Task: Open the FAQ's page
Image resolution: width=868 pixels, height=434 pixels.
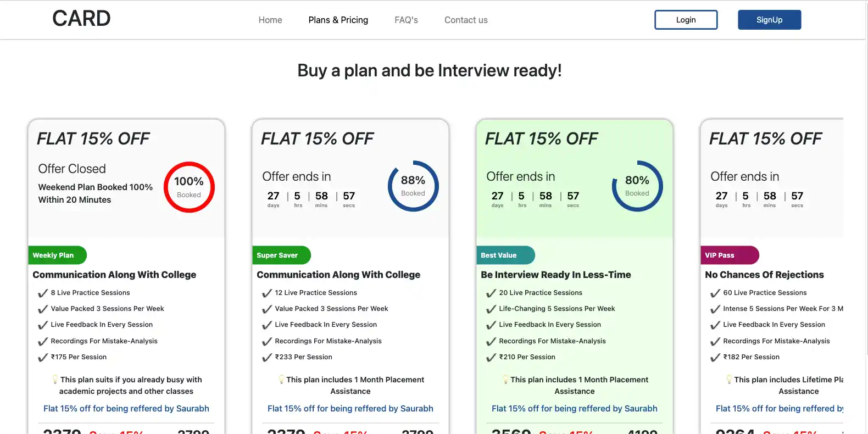Action: coord(406,20)
